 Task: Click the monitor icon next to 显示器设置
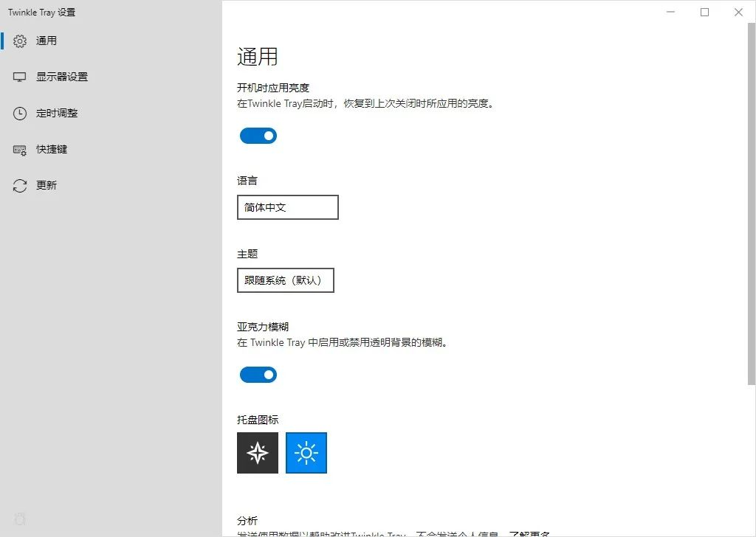pos(18,77)
